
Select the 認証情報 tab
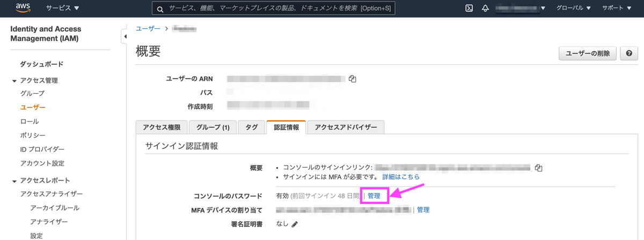(286, 127)
